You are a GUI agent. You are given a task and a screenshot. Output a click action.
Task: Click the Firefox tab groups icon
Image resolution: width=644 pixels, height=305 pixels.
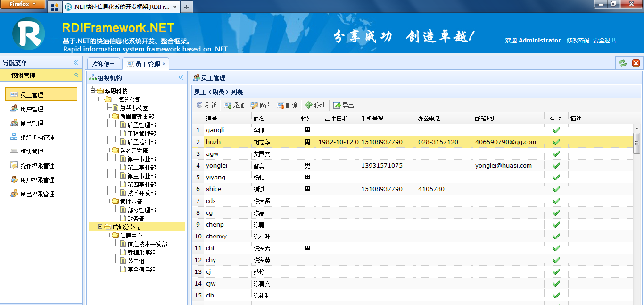54,7
